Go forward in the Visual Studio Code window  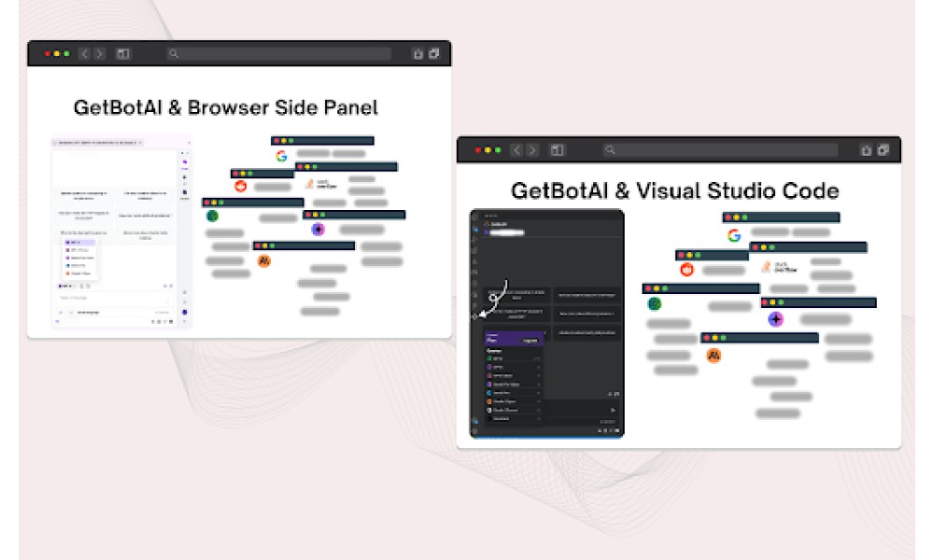point(532,150)
